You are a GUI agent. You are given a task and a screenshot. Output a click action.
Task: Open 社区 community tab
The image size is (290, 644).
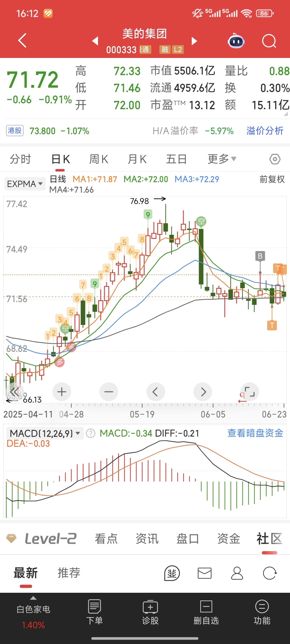(269, 539)
